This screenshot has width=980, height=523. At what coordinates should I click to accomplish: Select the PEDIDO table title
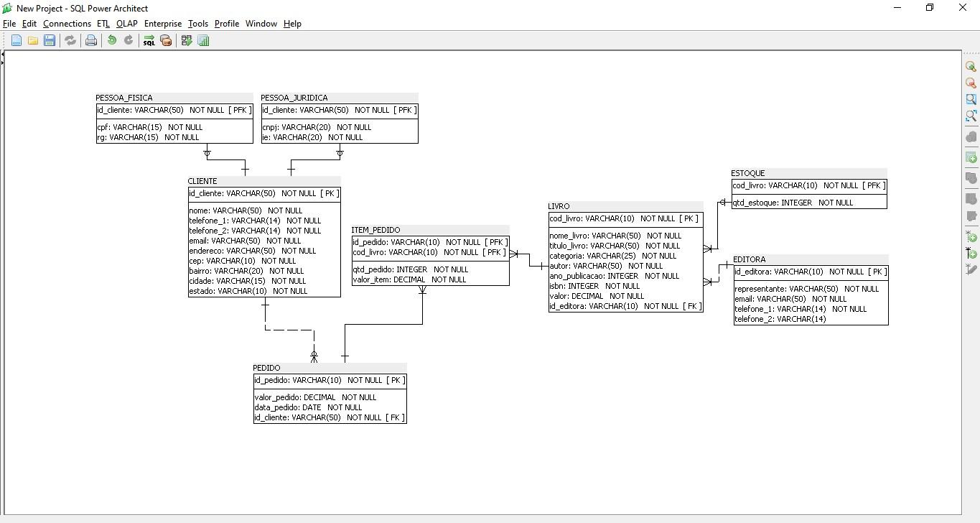click(x=267, y=368)
